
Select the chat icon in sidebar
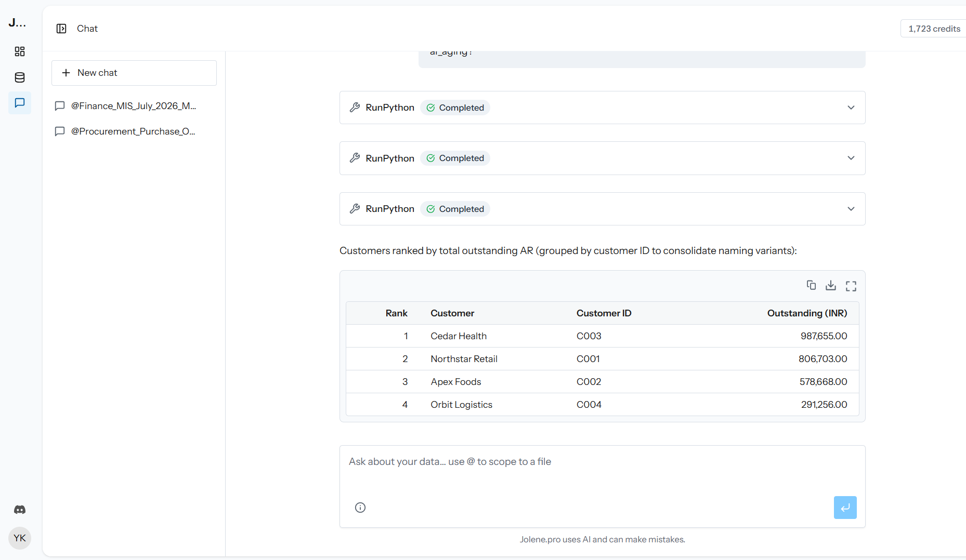click(20, 103)
